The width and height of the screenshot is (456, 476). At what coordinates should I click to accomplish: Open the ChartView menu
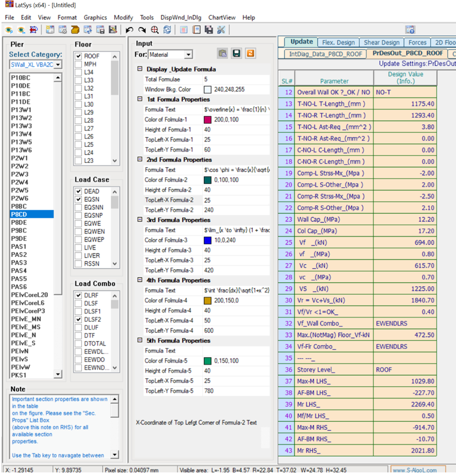tap(222, 18)
